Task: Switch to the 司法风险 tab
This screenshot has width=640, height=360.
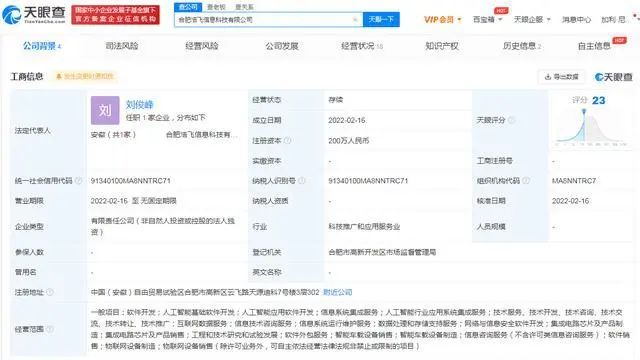Action: [122, 46]
